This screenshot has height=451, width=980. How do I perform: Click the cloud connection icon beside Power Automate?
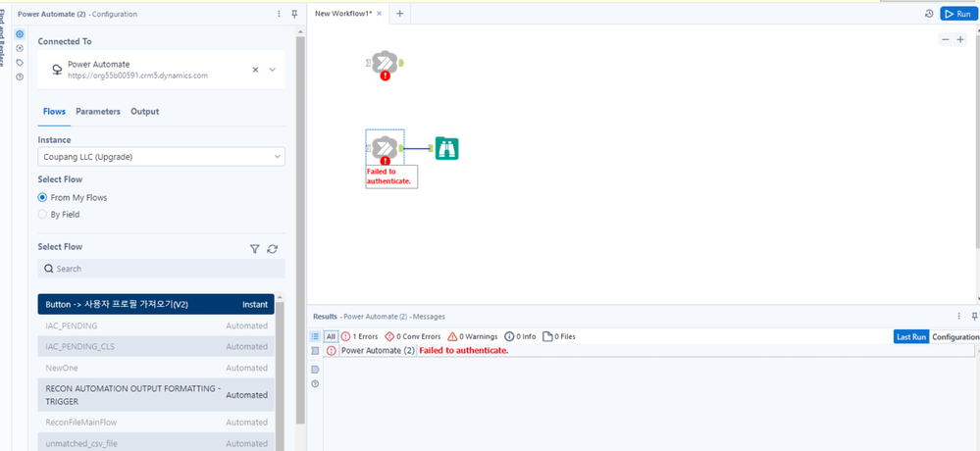click(56, 70)
